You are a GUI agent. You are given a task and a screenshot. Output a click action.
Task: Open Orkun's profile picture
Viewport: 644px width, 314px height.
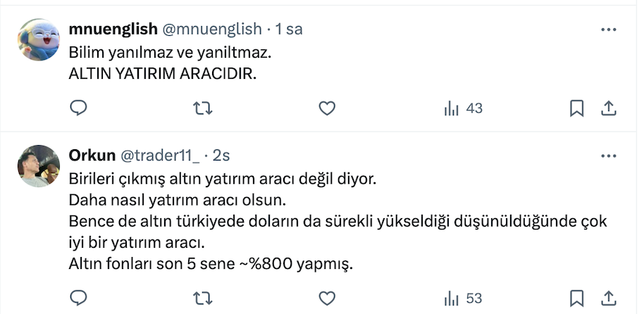point(38,166)
